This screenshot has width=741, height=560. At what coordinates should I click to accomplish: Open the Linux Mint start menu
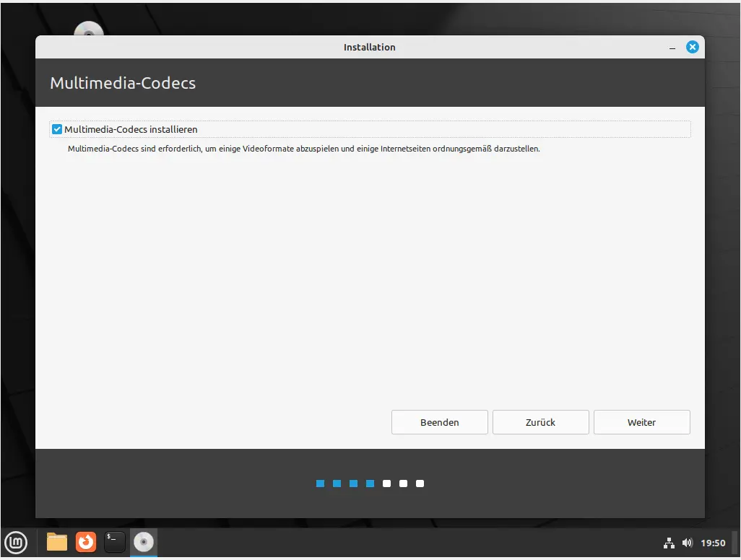point(16,541)
